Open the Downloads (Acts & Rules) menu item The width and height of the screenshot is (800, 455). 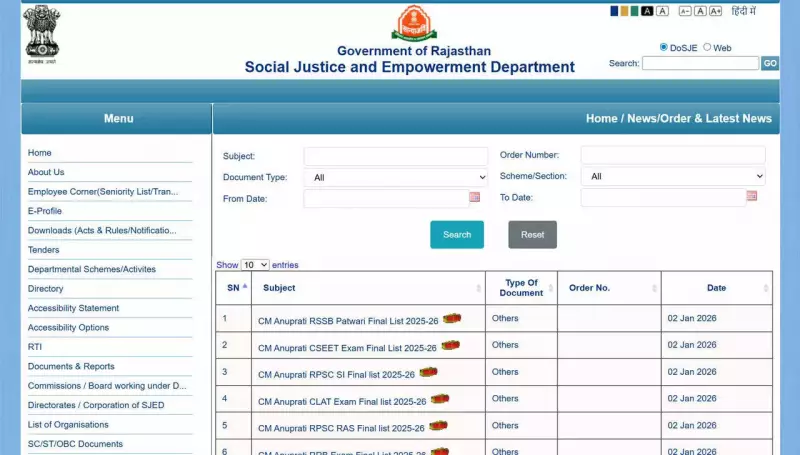point(102,230)
